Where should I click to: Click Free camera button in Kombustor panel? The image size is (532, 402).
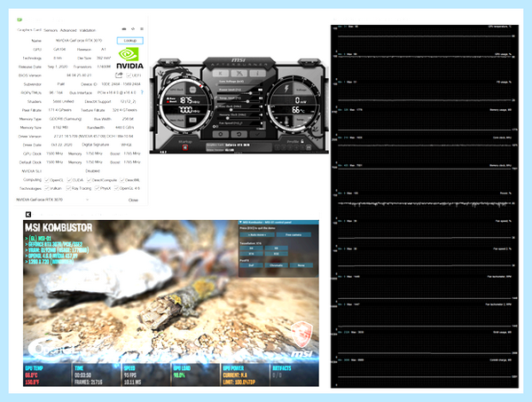click(x=293, y=234)
